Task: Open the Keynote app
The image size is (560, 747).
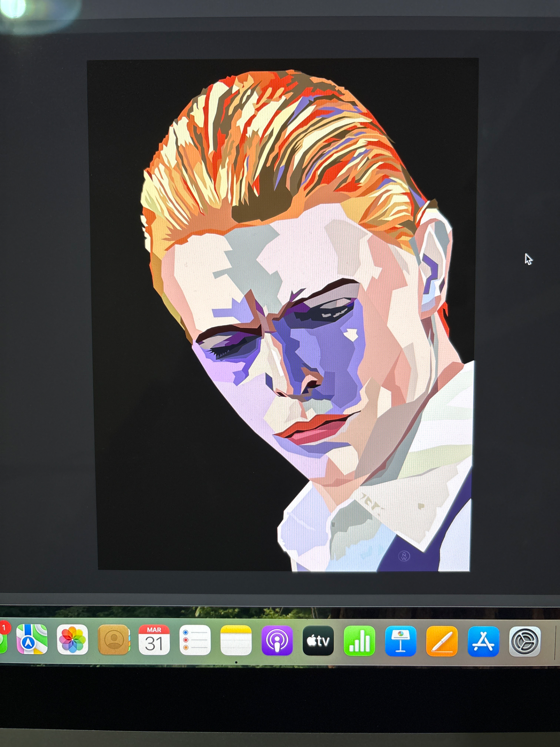Action: point(401,641)
